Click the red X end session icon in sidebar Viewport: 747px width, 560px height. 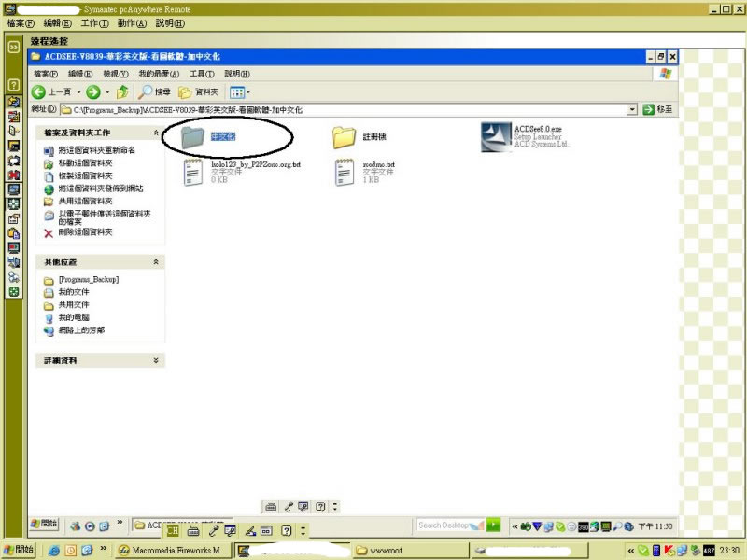(14, 175)
